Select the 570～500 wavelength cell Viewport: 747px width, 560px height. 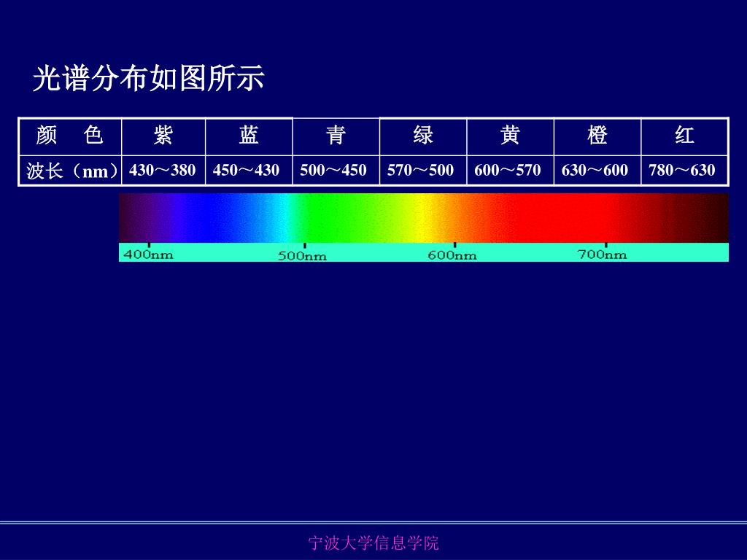click(423, 170)
